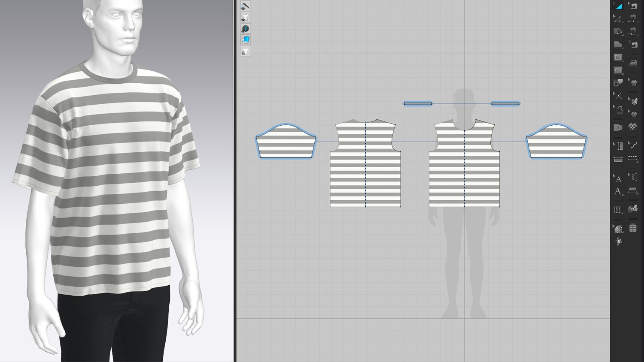Activate the Fold Arrangement tool

(x=618, y=127)
